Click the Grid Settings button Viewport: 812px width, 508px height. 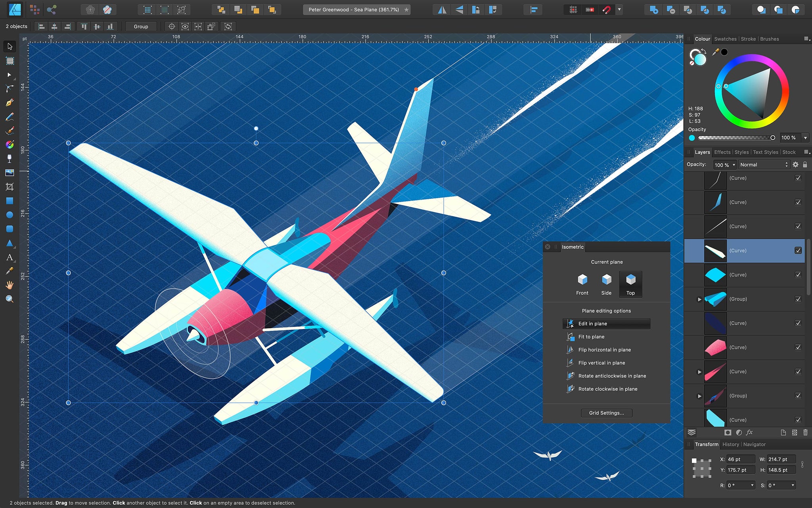point(606,413)
